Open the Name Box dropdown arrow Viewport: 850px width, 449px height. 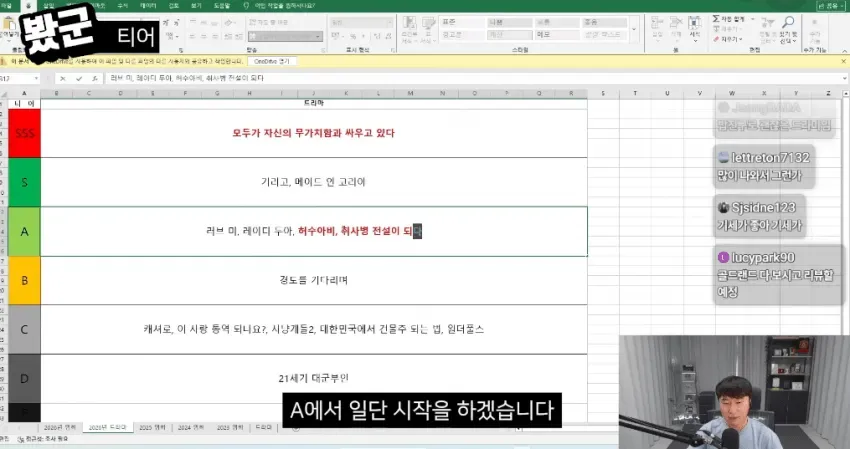point(36,79)
